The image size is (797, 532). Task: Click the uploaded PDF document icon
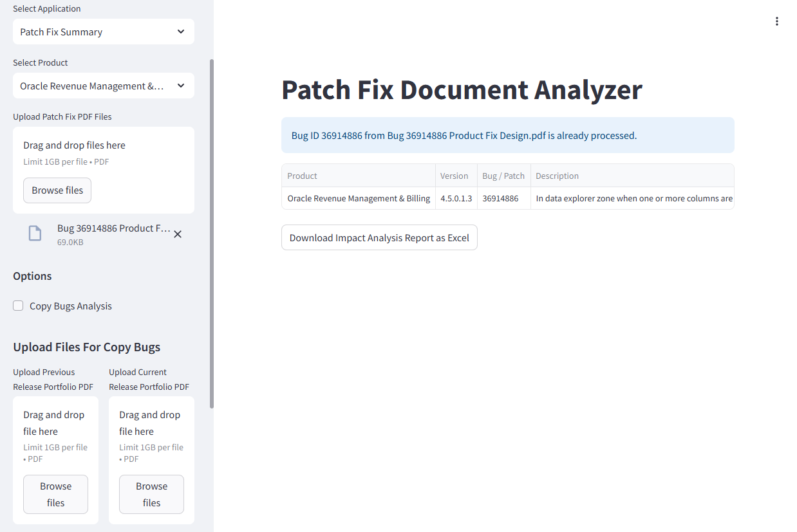(x=35, y=234)
